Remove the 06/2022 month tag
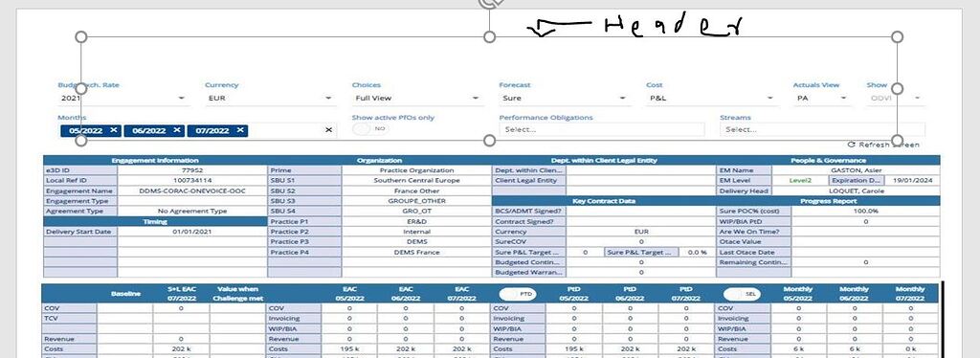 coord(177,130)
